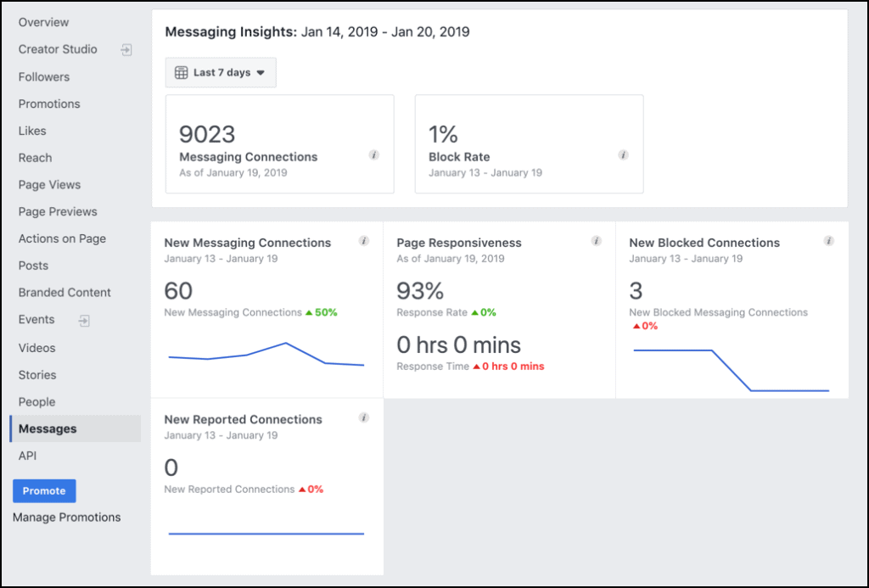The image size is (869, 588).
Task: Open the API sidebar item
Action: [x=27, y=456]
